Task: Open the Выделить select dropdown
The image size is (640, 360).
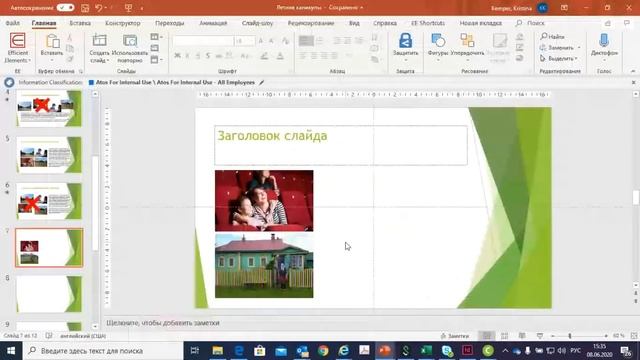Action: coord(558,59)
